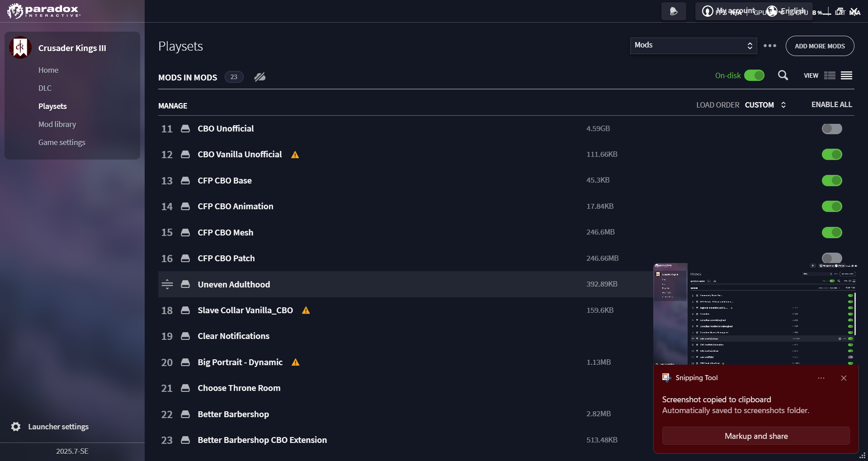This screenshot has width=868, height=461.
Task: Click the screenshot thumbnail preview in notification
Action: 756,314
